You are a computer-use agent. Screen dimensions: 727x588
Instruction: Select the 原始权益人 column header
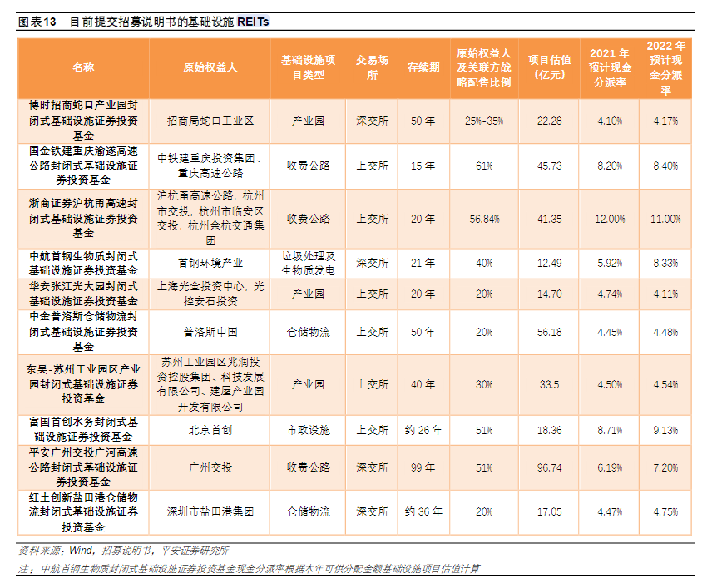(210, 67)
